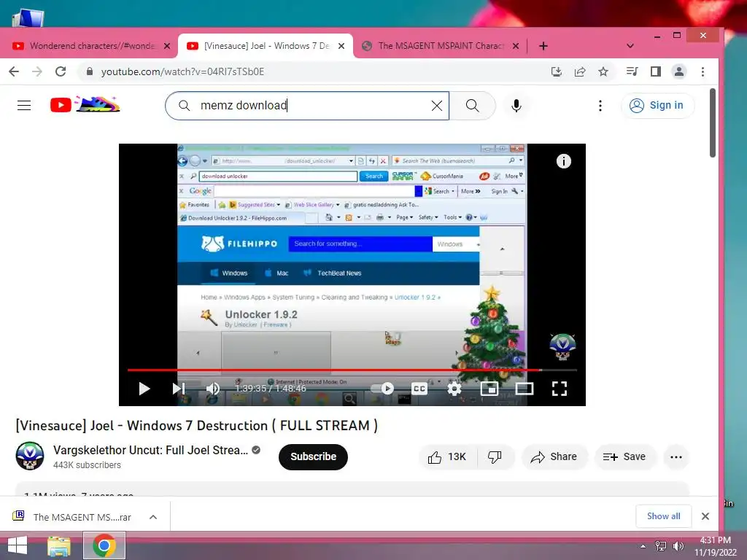Image resolution: width=747 pixels, height=560 pixels.
Task: Open a new browser tab
Action: pos(543,46)
